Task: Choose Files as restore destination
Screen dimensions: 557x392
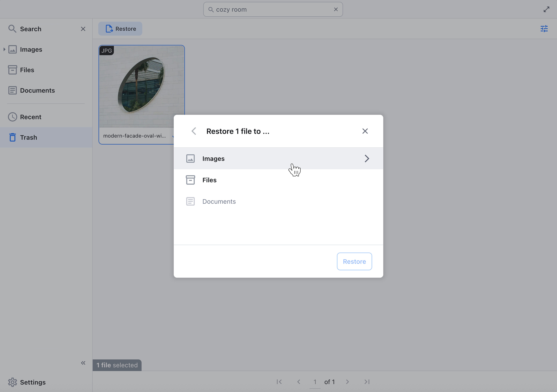Action: pos(278,180)
